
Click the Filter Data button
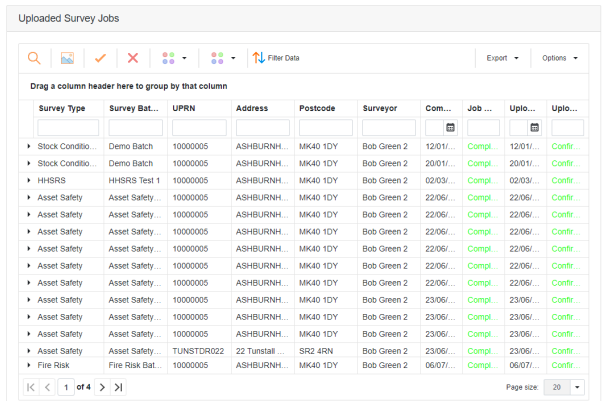pyautogui.click(x=276, y=58)
